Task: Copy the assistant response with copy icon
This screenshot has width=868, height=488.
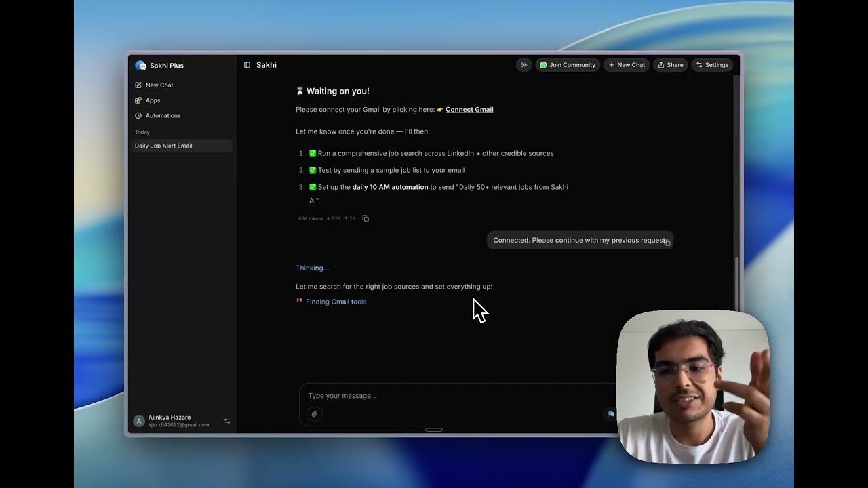Action: point(366,218)
